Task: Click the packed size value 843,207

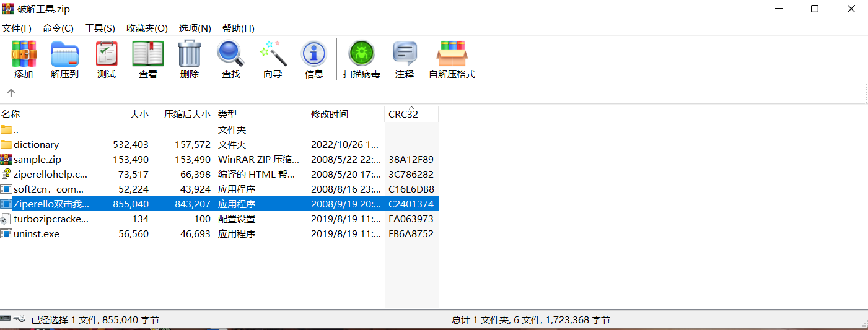Action: pyautogui.click(x=192, y=204)
